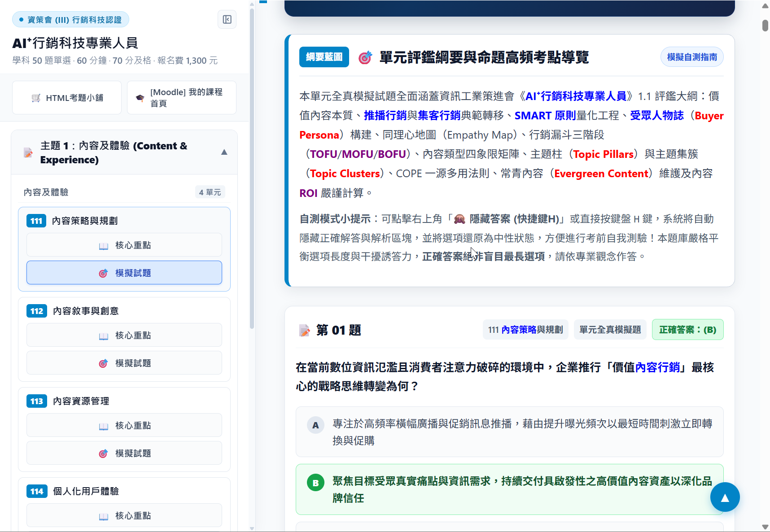The width and height of the screenshot is (770, 532).
Task: Open 核心重點 under 113 內容資源管理
Action: pyautogui.click(x=124, y=425)
